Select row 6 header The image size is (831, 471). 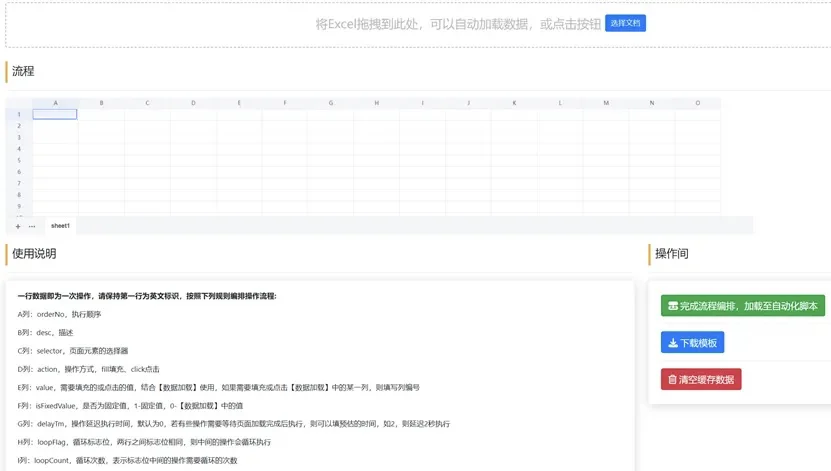[19, 172]
